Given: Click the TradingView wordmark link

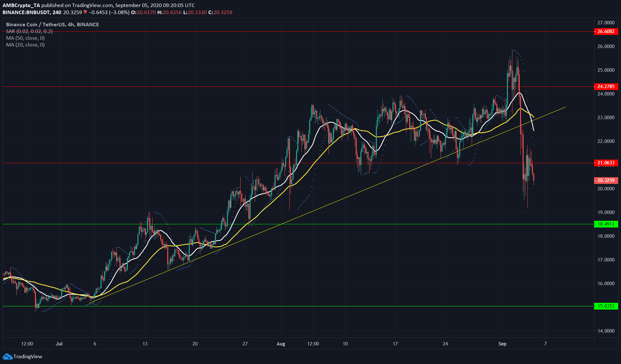Looking at the screenshot, I should pyautogui.click(x=28, y=356).
